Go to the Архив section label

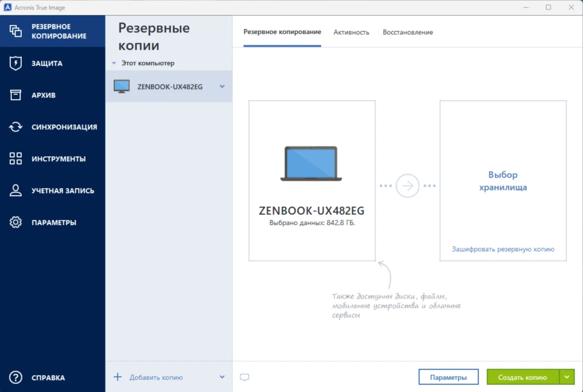(43, 95)
